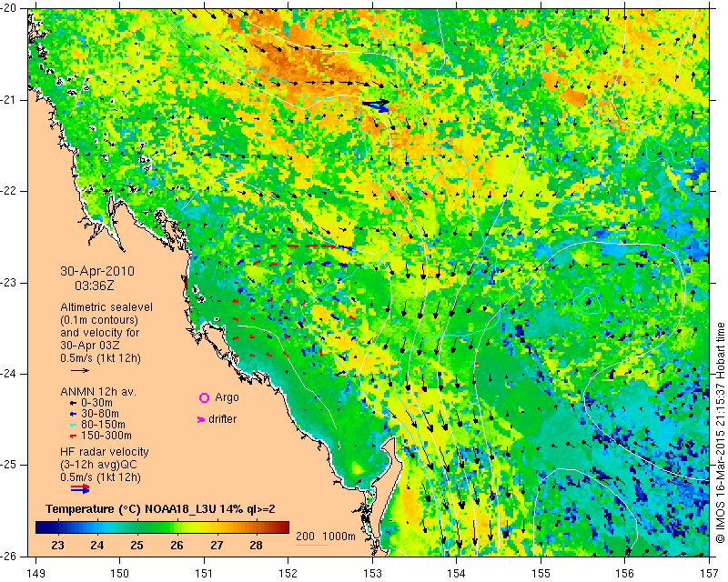Click the latitude axis label -26
Image resolution: width=728 pixels, height=582 pixels.
pyautogui.click(x=10, y=556)
